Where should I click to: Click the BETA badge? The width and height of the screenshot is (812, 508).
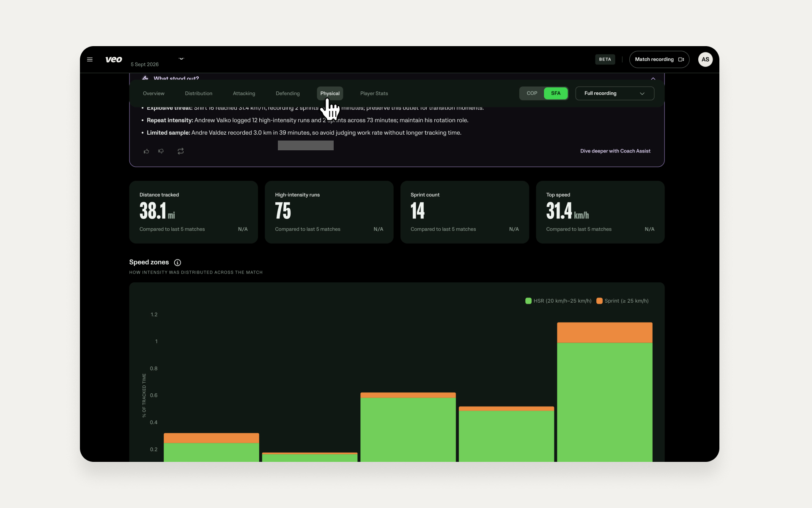pos(605,59)
